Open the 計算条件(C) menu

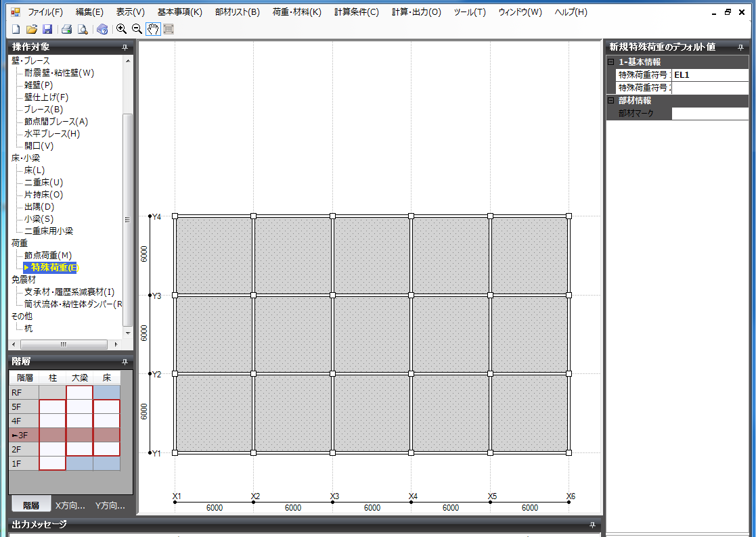(x=357, y=12)
